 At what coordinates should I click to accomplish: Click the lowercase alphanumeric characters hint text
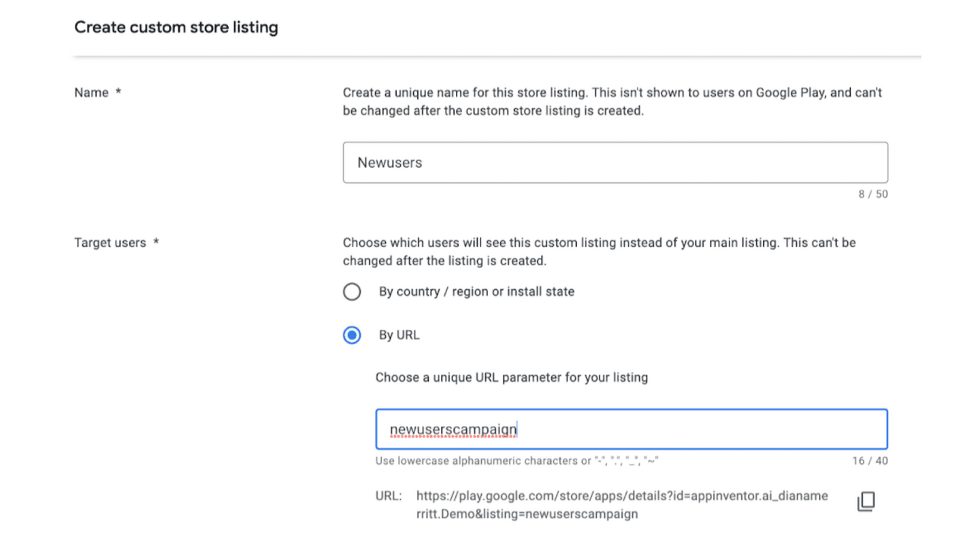click(517, 461)
